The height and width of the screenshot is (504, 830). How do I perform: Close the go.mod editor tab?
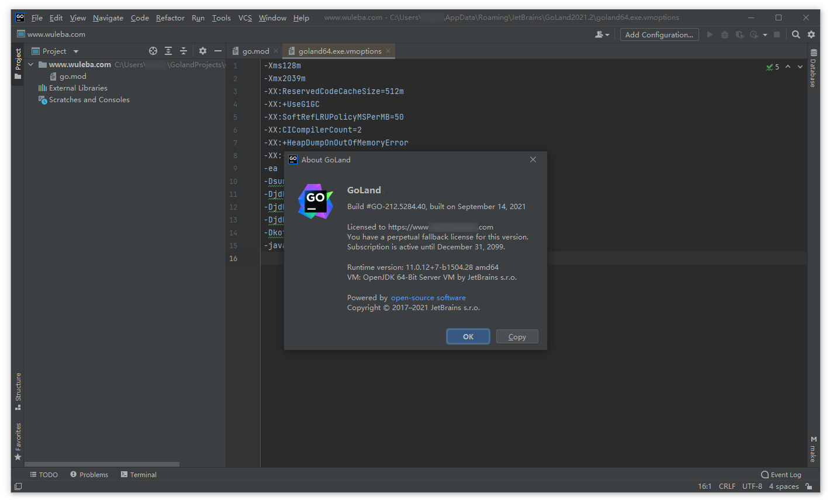click(276, 51)
